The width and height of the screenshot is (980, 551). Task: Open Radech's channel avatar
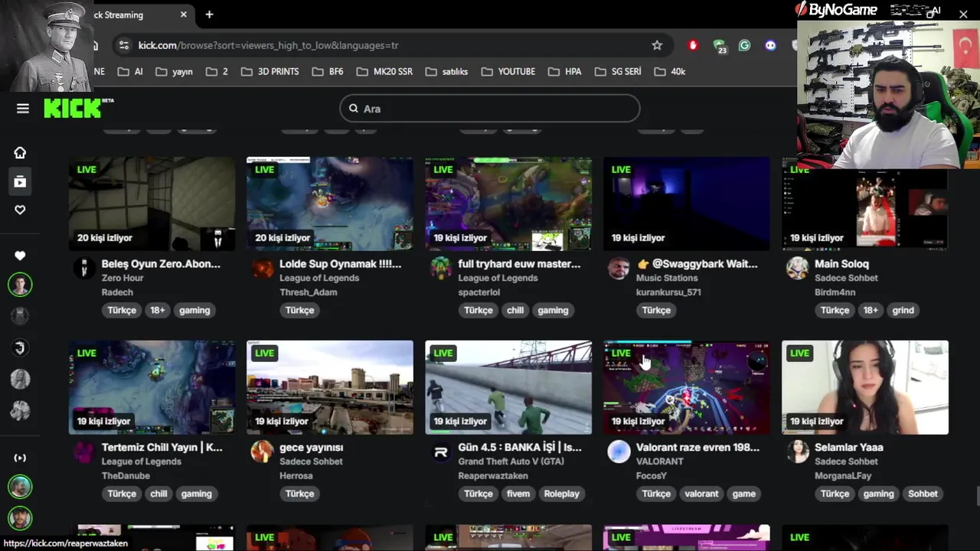[83, 269]
